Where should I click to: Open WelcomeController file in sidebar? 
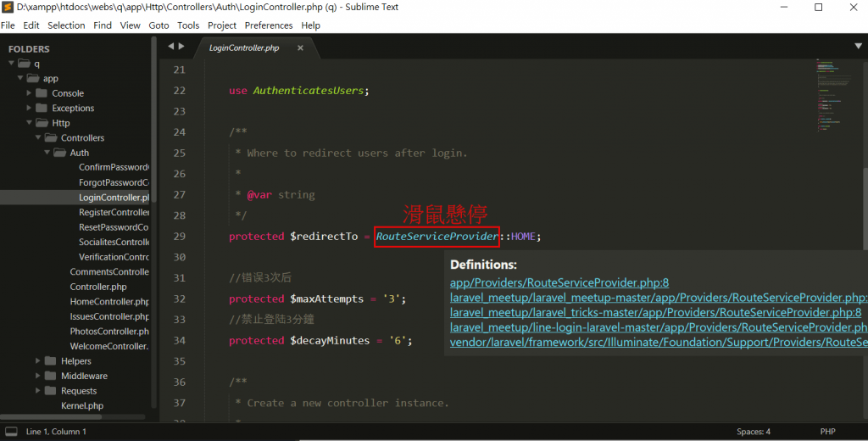(109, 346)
